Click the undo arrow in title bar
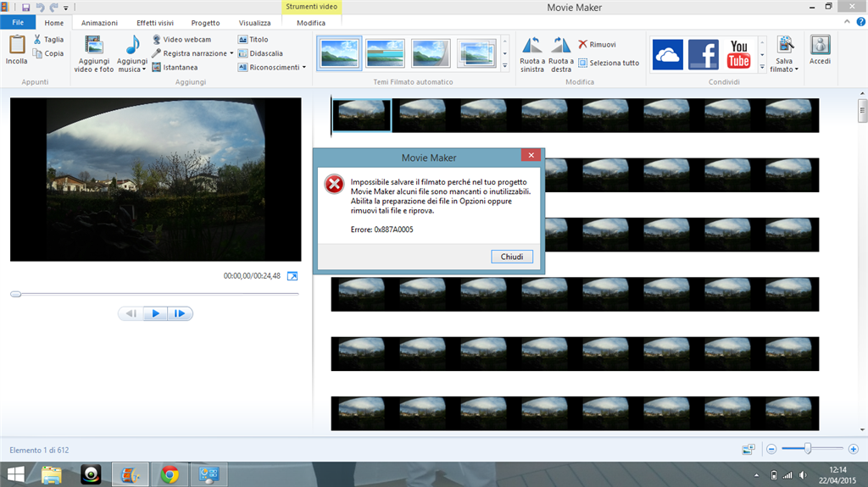 pos(40,8)
